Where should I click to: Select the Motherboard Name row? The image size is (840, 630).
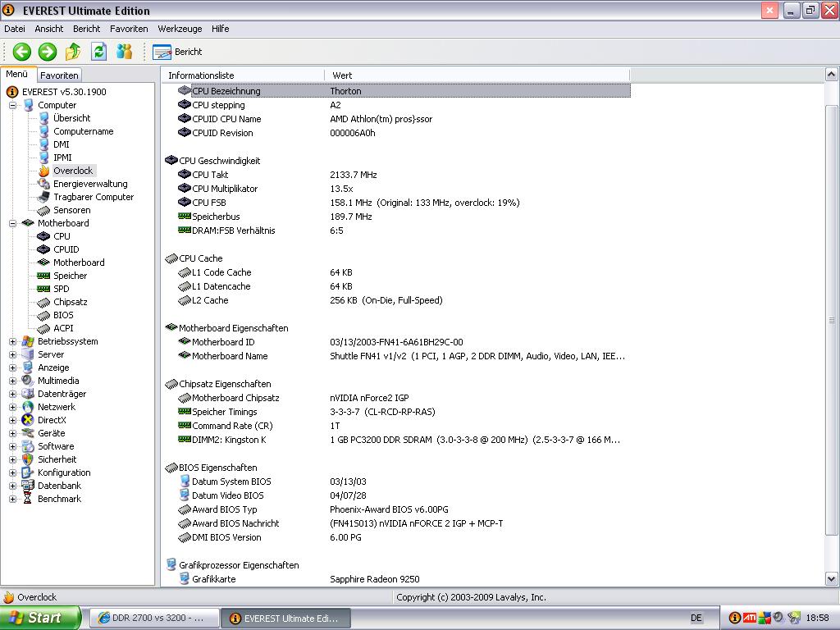click(404, 356)
